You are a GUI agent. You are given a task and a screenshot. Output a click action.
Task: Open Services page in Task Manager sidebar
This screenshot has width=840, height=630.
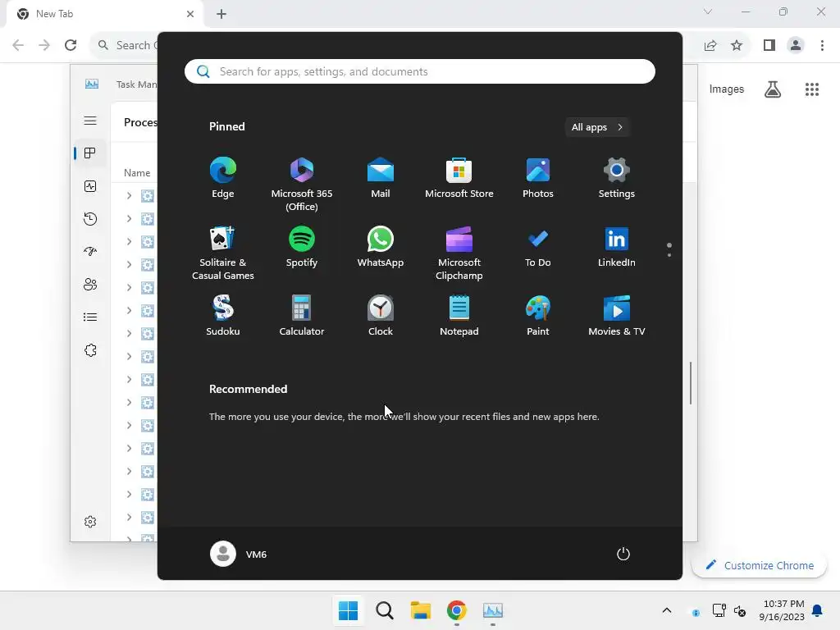tap(90, 349)
